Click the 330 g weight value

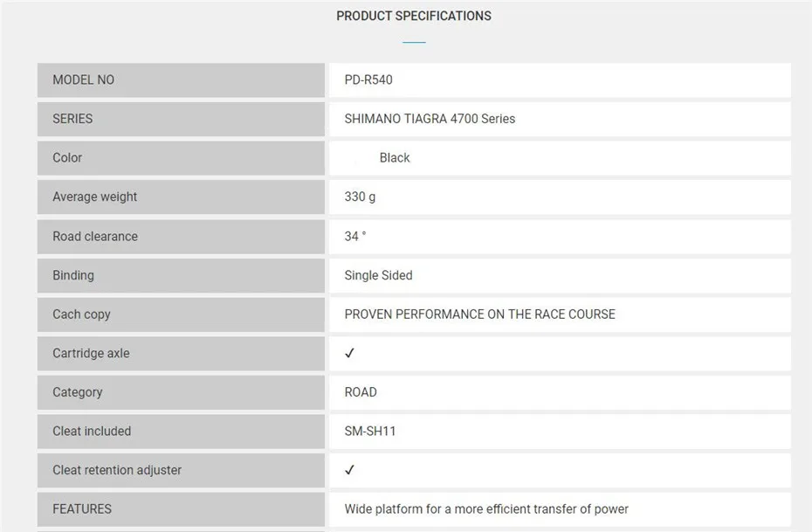pyautogui.click(x=360, y=197)
